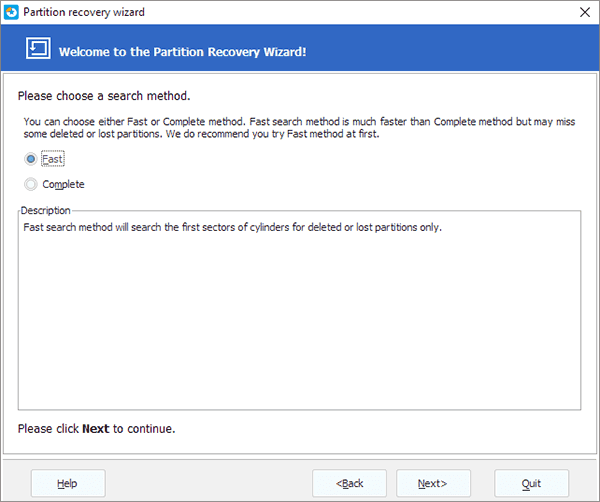600x502 pixels.
Task: Click the 'Welcome to the Partition Recovery Wizard!' title
Action: tap(183, 52)
